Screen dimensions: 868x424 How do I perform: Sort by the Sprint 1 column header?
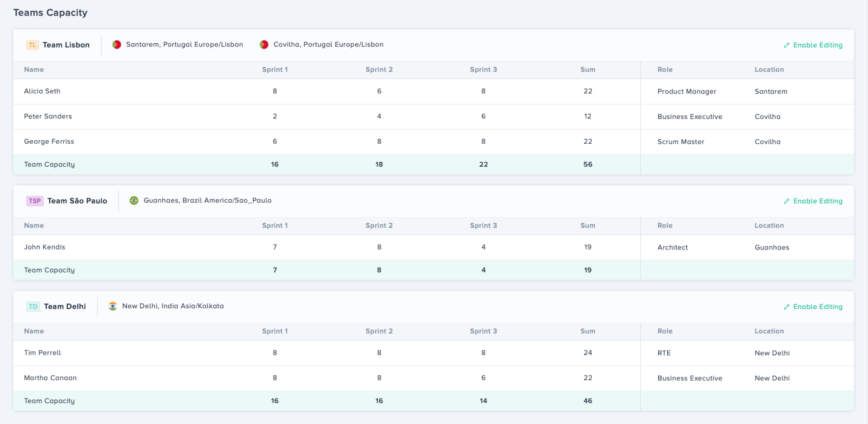[274, 70]
